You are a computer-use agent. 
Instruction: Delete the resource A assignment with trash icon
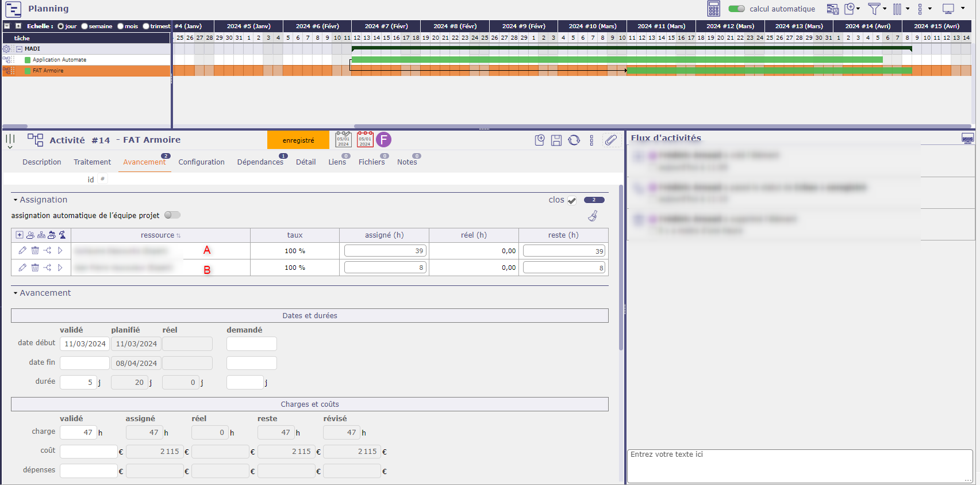click(x=35, y=251)
